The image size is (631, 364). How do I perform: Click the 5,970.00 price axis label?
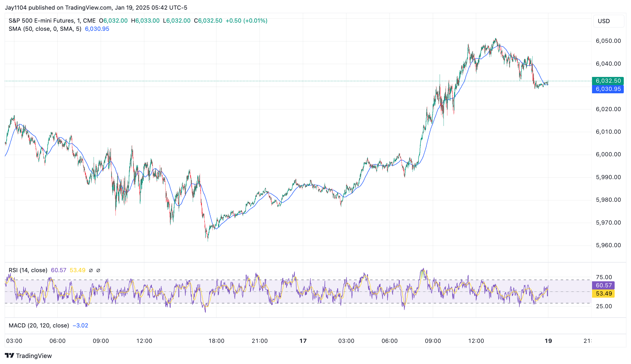pyautogui.click(x=608, y=222)
